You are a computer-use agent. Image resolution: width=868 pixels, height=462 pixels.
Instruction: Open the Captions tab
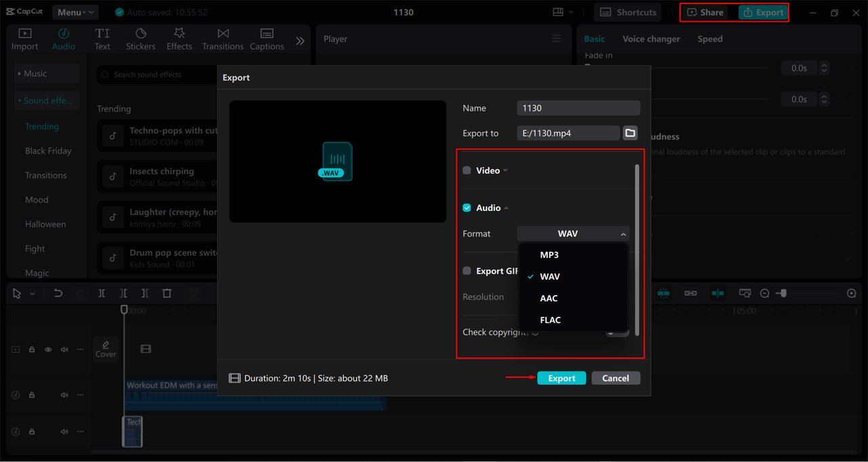(x=267, y=39)
